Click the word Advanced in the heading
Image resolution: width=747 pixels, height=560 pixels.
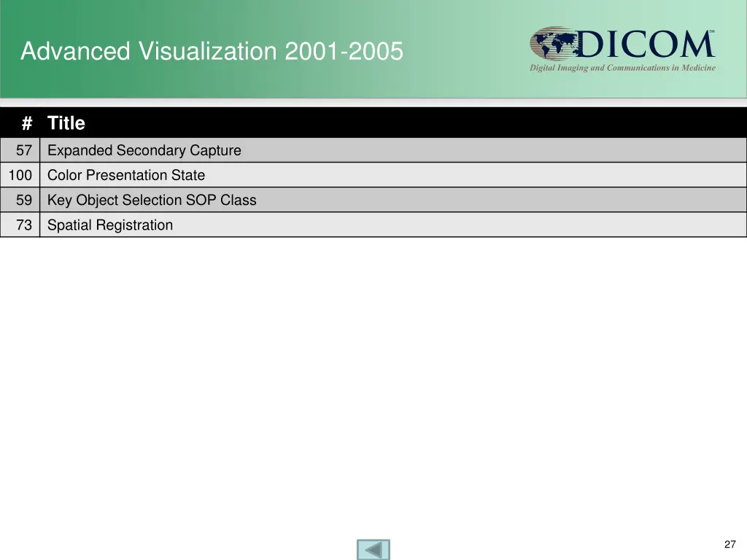tap(75, 52)
